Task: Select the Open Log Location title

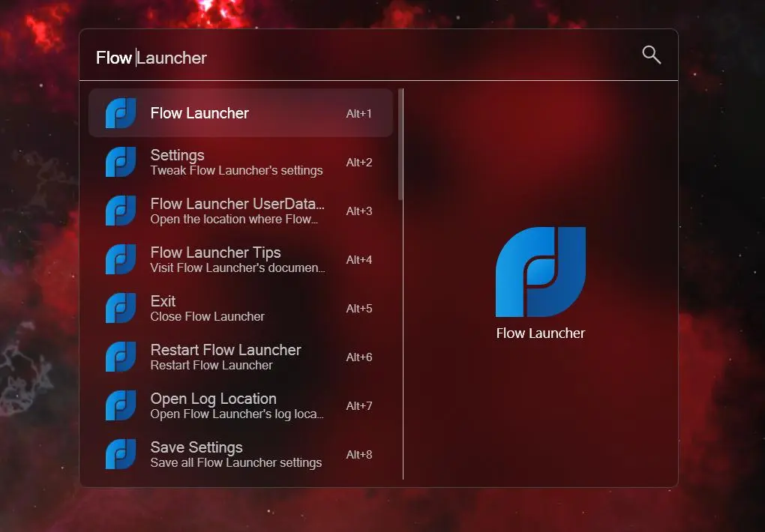Action: [x=213, y=399]
